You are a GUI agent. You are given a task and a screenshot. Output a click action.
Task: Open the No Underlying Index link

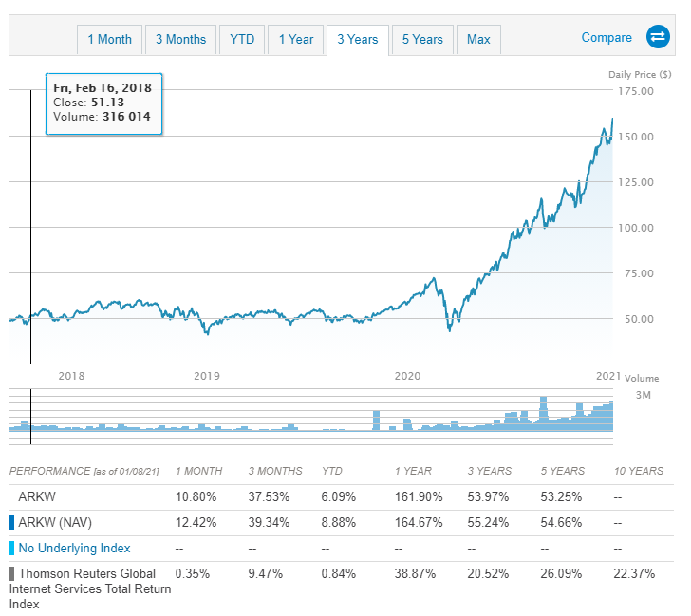pos(74,549)
